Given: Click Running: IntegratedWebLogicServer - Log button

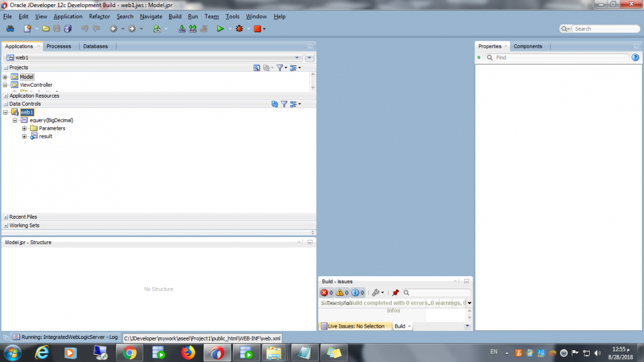Looking at the screenshot, I should 65,337.
